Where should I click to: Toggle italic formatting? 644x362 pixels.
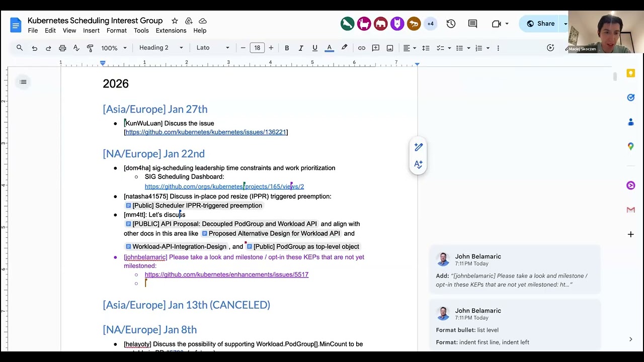(x=301, y=48)
